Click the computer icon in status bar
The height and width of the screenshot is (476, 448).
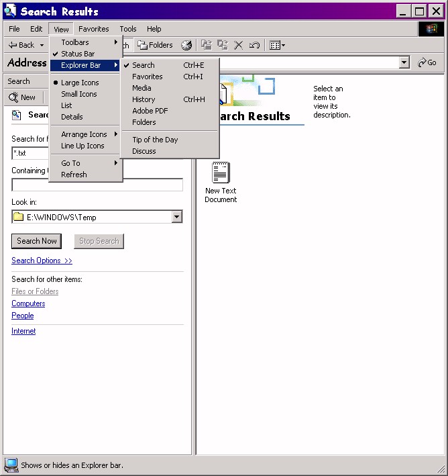coord(11,465)
